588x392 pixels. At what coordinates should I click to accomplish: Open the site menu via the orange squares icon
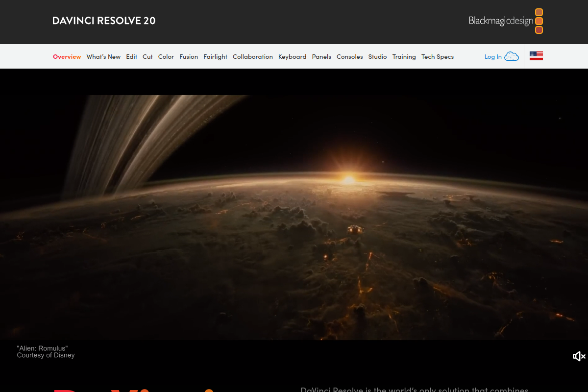(539, 21)
